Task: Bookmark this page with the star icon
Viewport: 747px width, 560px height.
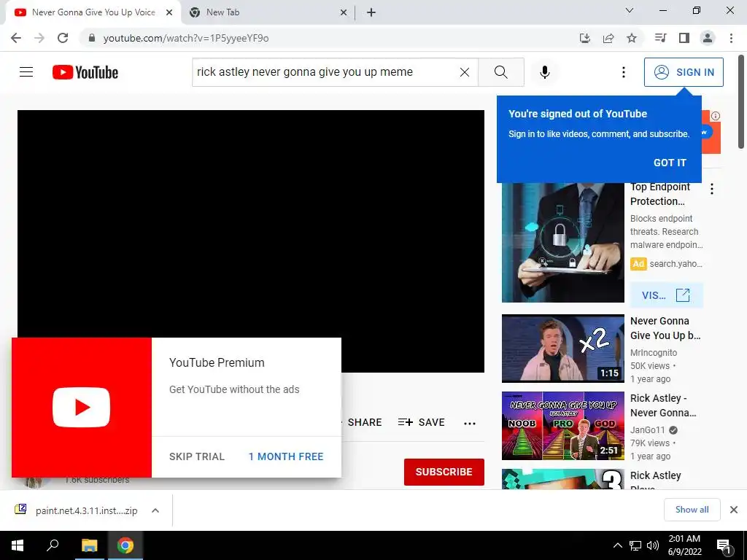Action: pos(632,38)
